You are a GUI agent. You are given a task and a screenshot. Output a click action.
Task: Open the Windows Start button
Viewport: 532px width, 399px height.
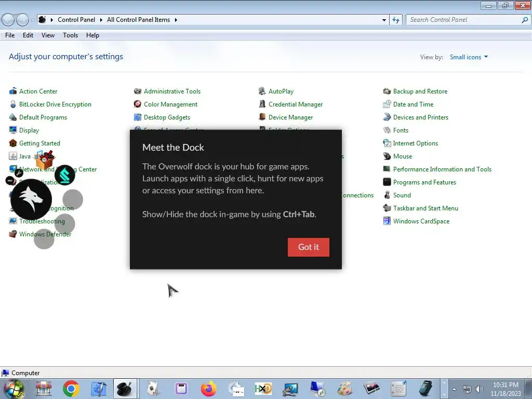pos(14,389)
